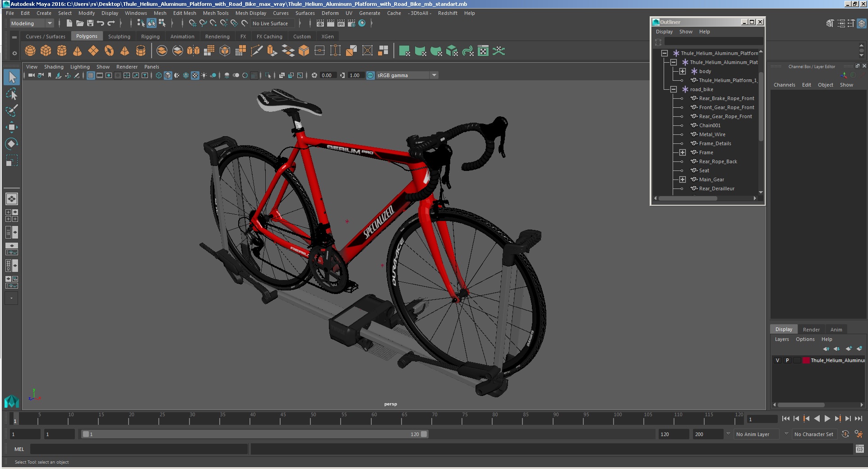
Task: Expand the Frame node in Outliner
Action: click(683, 152)
